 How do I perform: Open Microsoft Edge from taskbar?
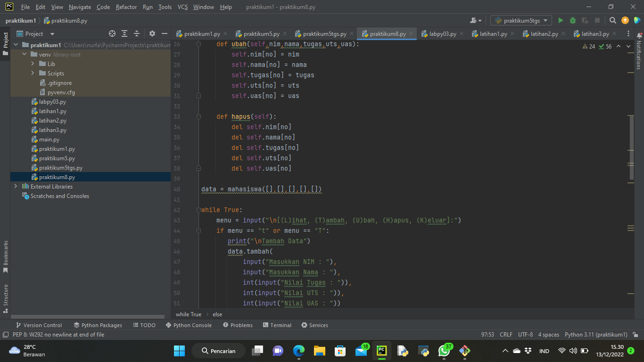click(x=299, y=351)
